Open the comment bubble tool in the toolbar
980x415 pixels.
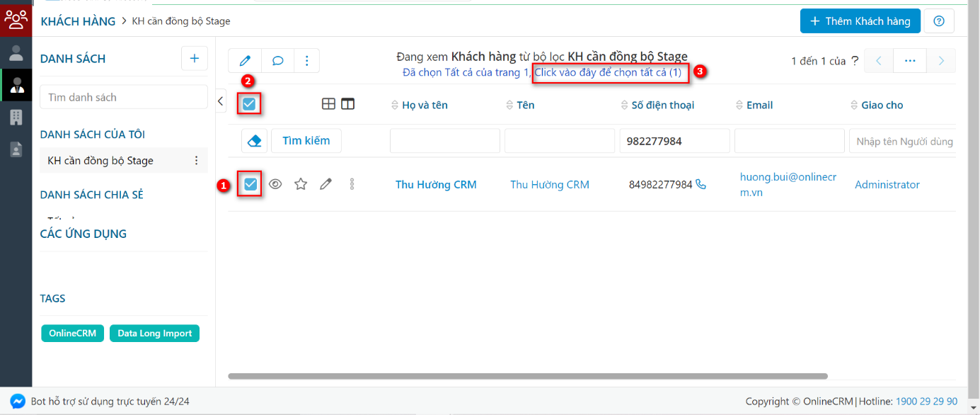click(x=277, y=61)
